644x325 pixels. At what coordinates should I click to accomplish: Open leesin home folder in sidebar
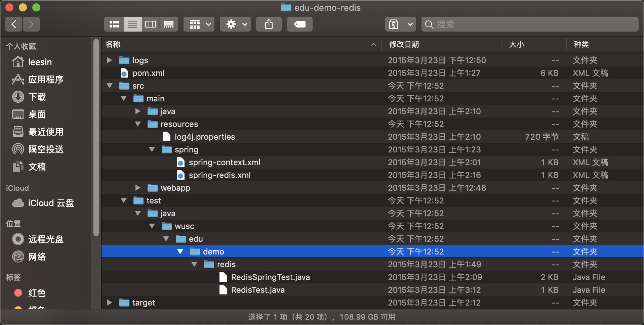32,62
